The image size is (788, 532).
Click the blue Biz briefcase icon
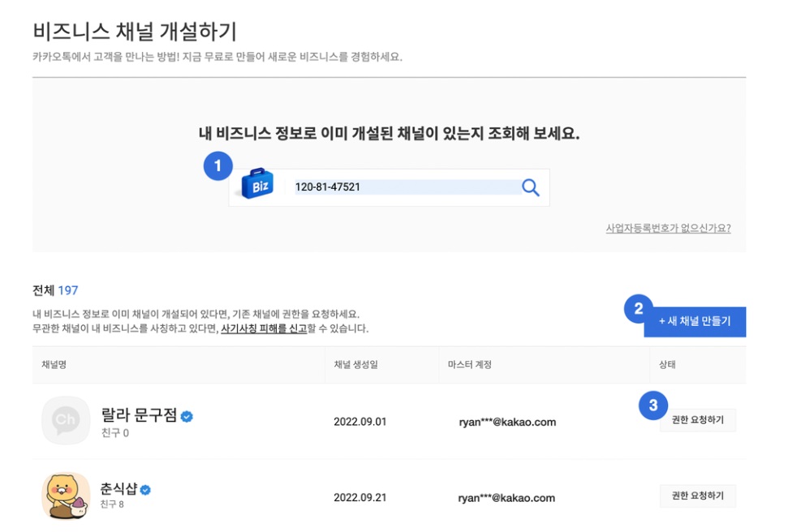tap(257, 184)
